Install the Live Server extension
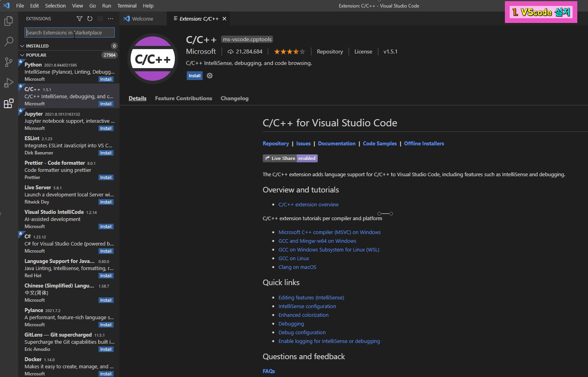This screenshot has height=377, width=588. coord(106,202)
